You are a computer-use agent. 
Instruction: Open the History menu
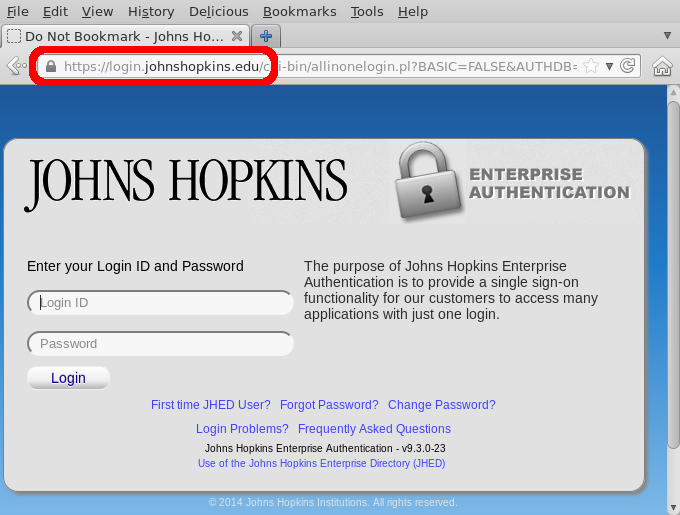tap(151, 12)
